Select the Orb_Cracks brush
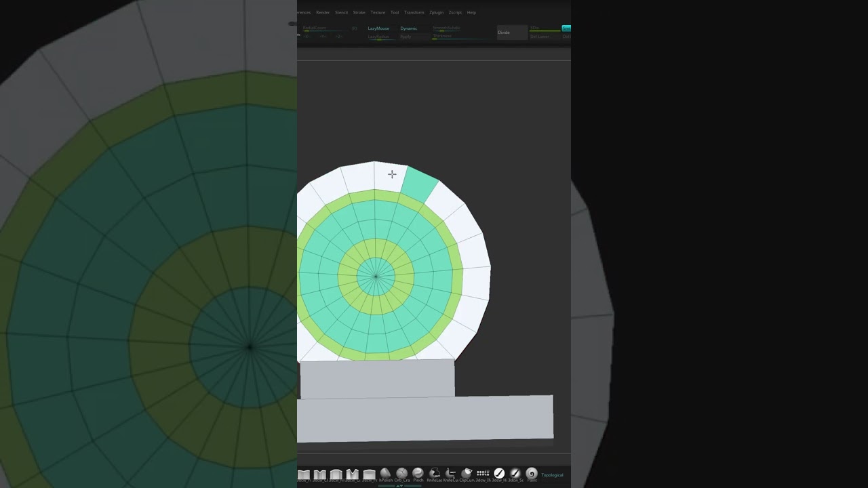 (401, 474)
